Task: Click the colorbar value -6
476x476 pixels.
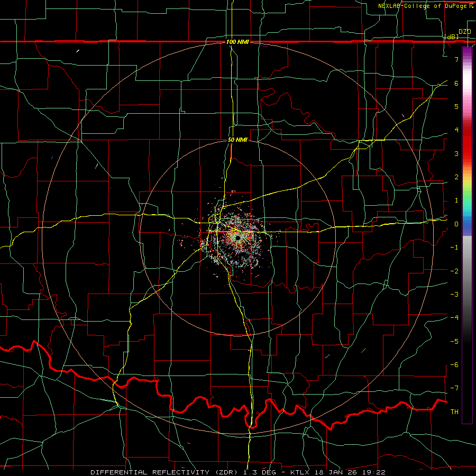Action: [x=454, y=365]
